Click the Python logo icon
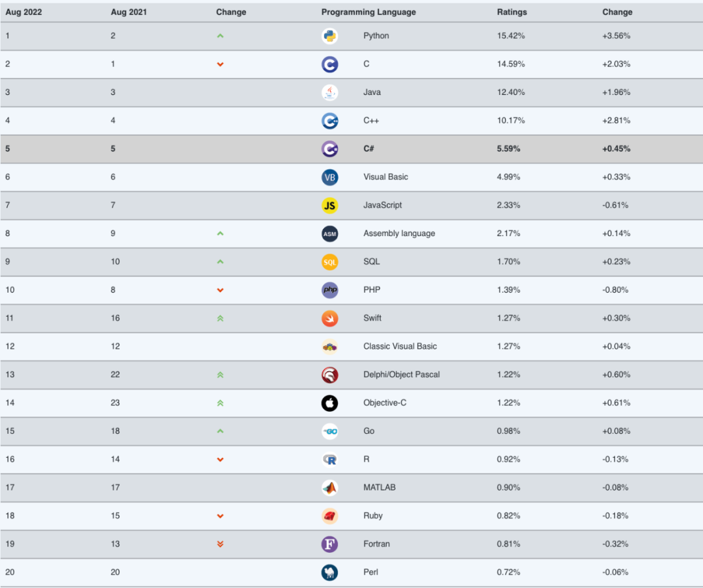 (x=329, y=36)
